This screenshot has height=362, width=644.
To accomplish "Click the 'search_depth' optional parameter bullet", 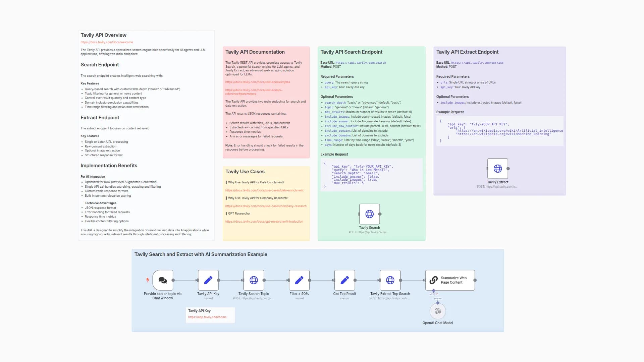I will point(363,103).
